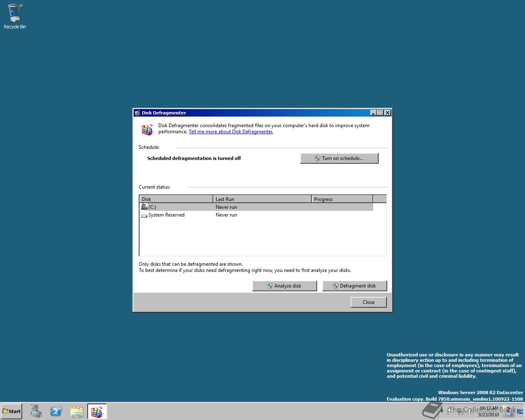Click the volume speaker icon in tray
525x420 pixels.
pyautogui.click(x=470, y=411)
